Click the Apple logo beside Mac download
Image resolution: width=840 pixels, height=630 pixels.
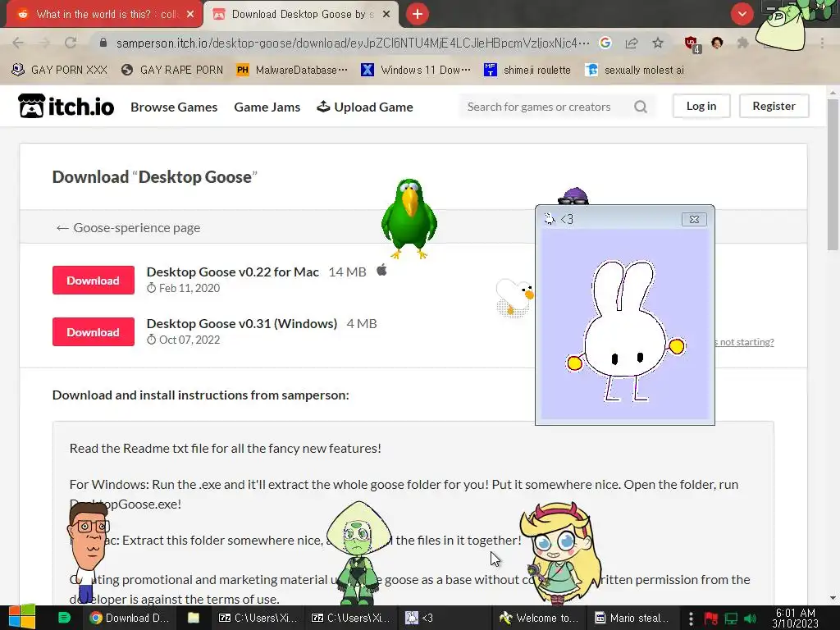381,270
